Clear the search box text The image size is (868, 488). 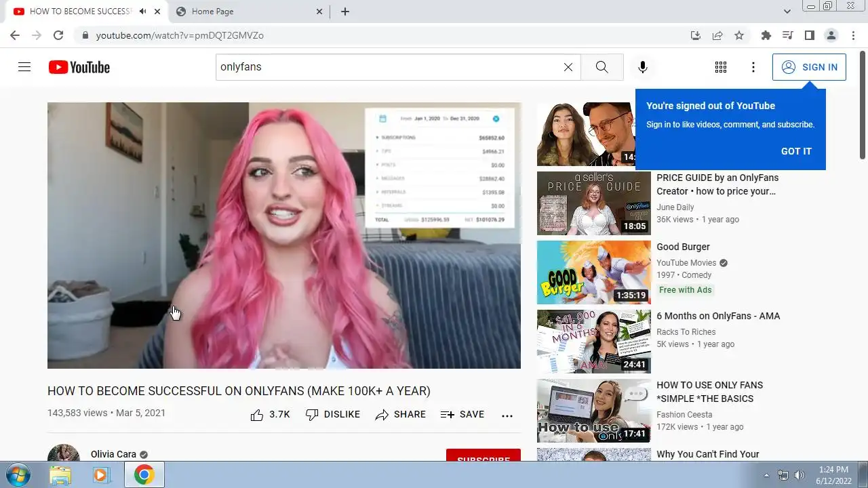[x=568, y=67]
